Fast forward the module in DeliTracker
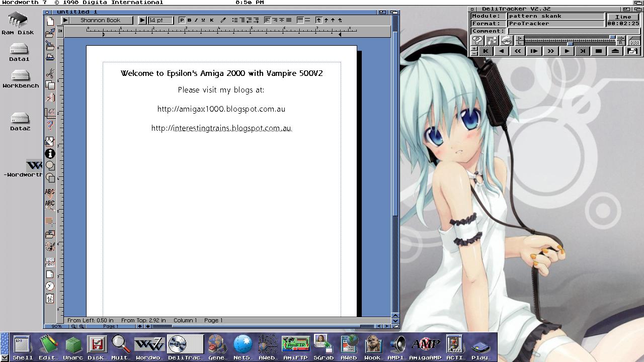Viewport: 644px width, 362px height. point(550,51)
